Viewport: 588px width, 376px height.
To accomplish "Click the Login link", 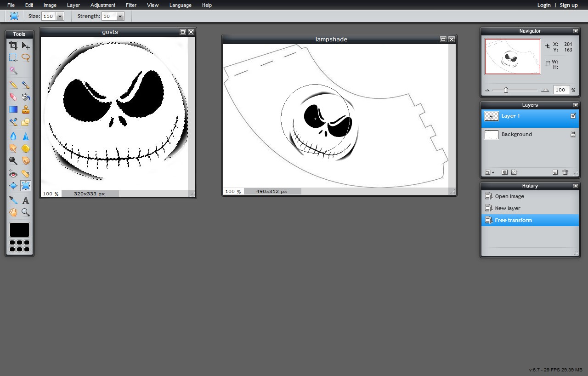I will (x=544, y=5).
